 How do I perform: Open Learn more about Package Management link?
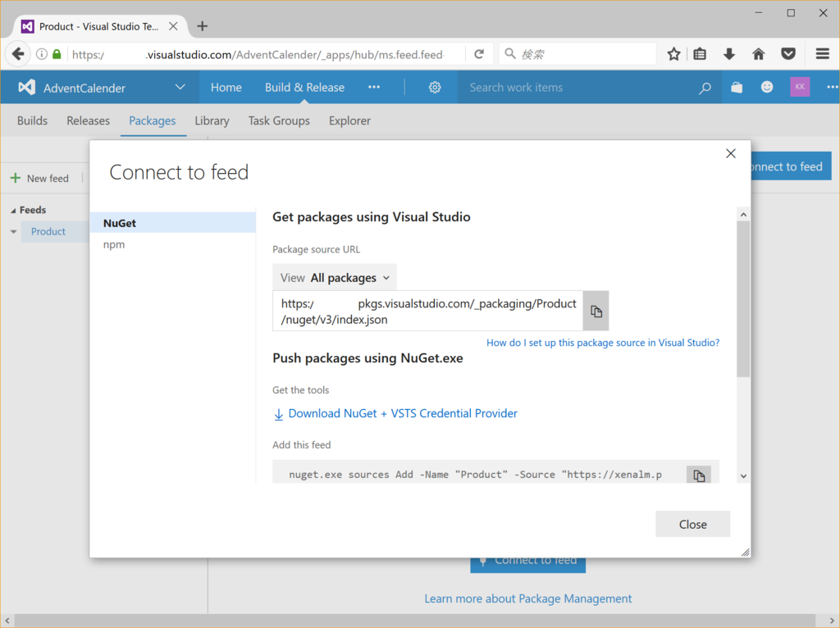[527, 598]
